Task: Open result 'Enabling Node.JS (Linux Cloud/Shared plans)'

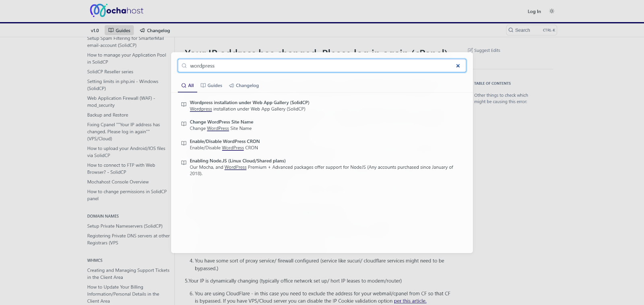Action: 322,167
